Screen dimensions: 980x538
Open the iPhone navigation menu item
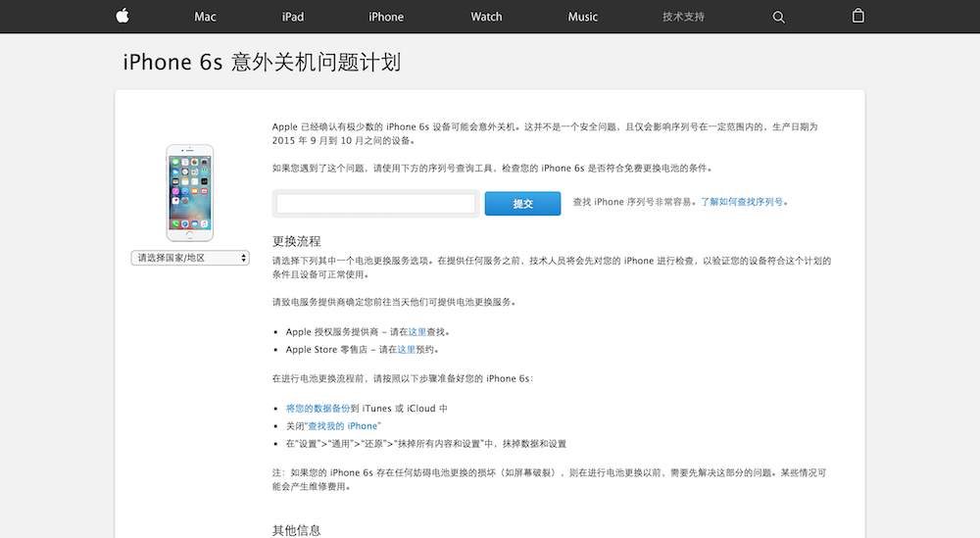[385, 17]
